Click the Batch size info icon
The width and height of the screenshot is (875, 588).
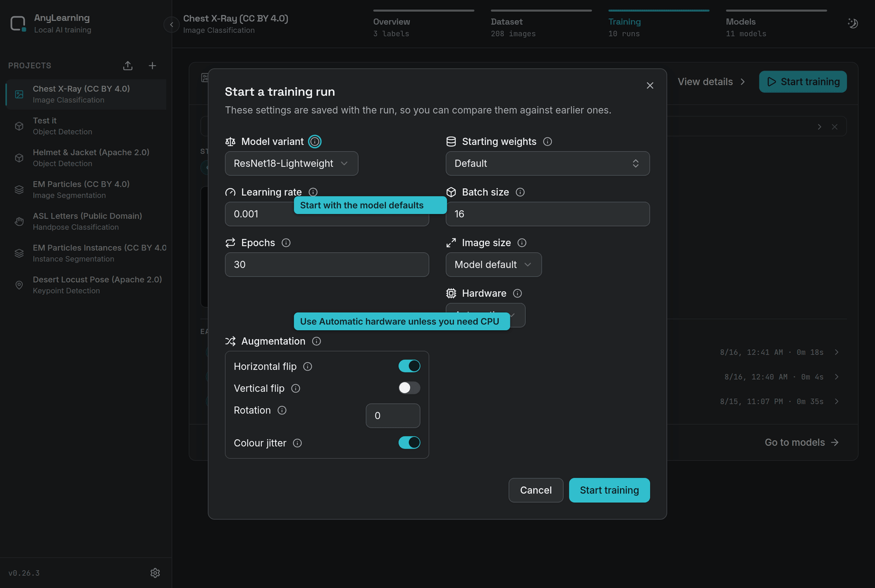pos(520,192)
